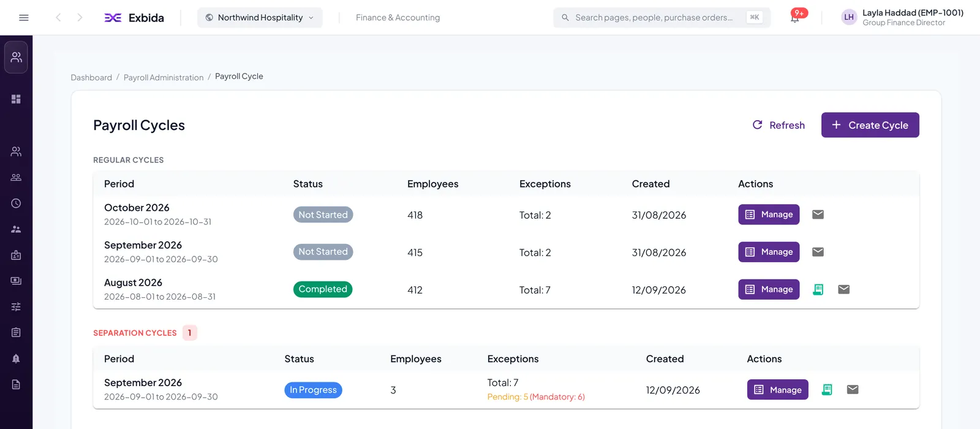Open the sliders settings icon in sidebar
Image resolution: width=980 pixels, height=429 pixels.
[16, 306]
